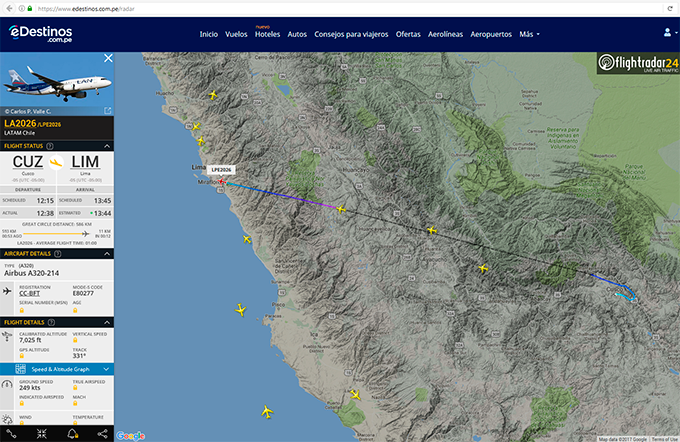Click the aircraft photo thumbnail
The image size is (680, 442).
click(x=57, y=84)
